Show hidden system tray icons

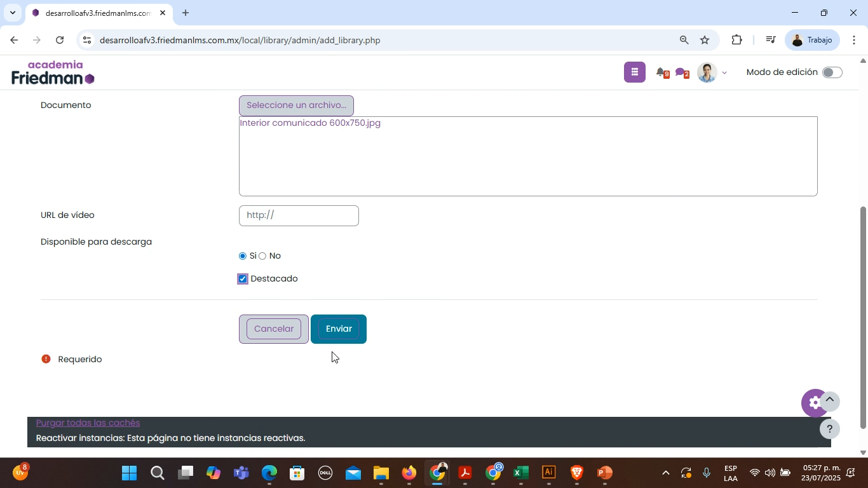pyautogui.click(x=665, y=473)
